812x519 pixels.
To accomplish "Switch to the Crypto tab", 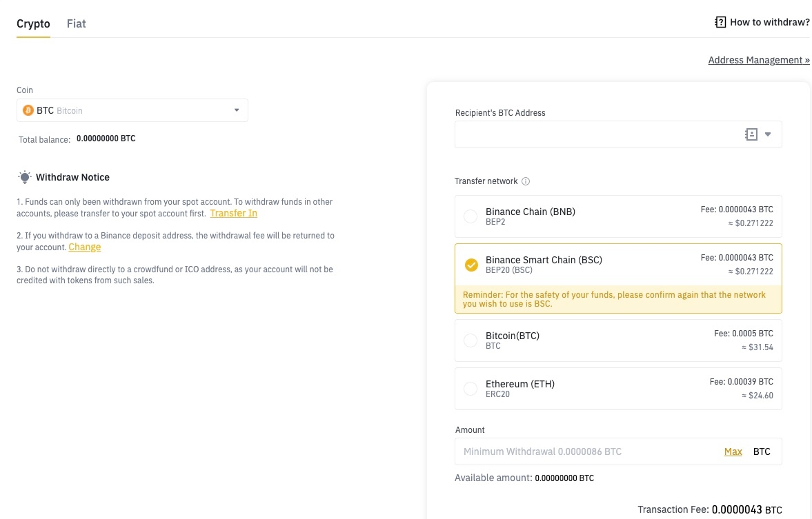I will click(x=33, y=23).
